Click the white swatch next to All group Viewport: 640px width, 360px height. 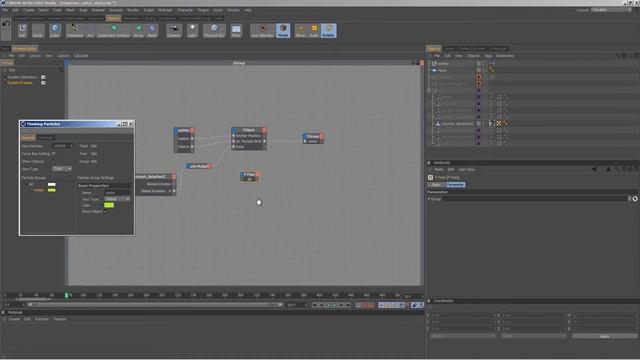[51, 184]
